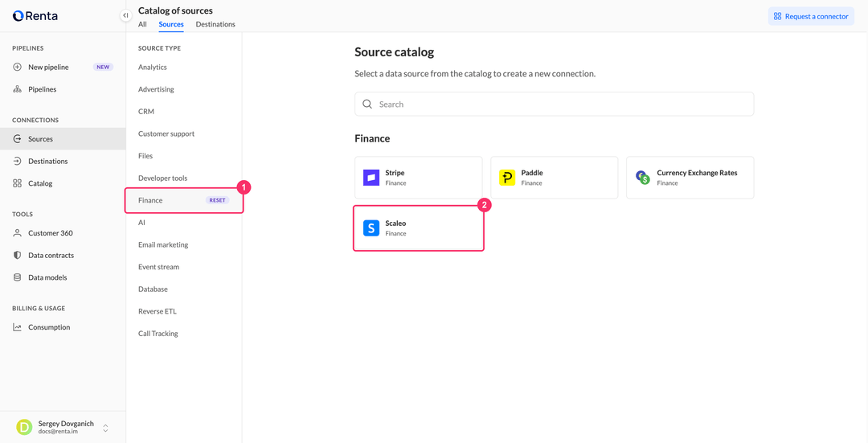This screenshot has width=868, height=443.
Task: Switch to the Sources tab
Action: pos(171,24)
